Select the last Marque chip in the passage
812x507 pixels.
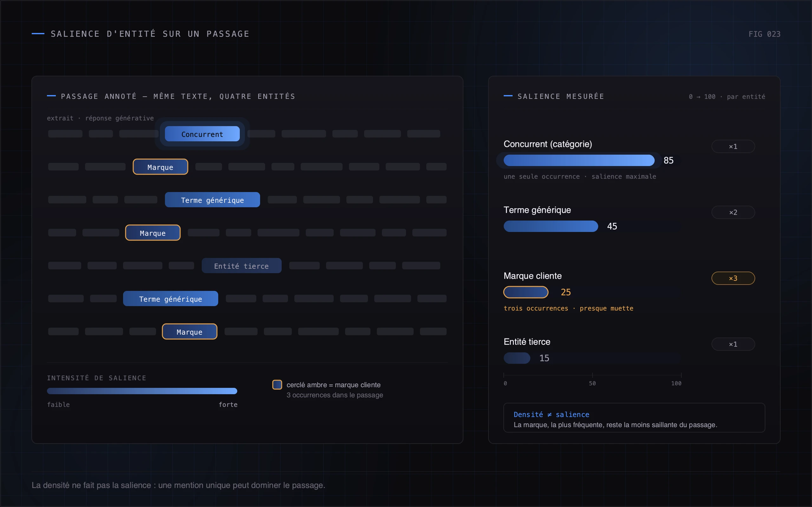pyautogui.click(x=190, y=332)
